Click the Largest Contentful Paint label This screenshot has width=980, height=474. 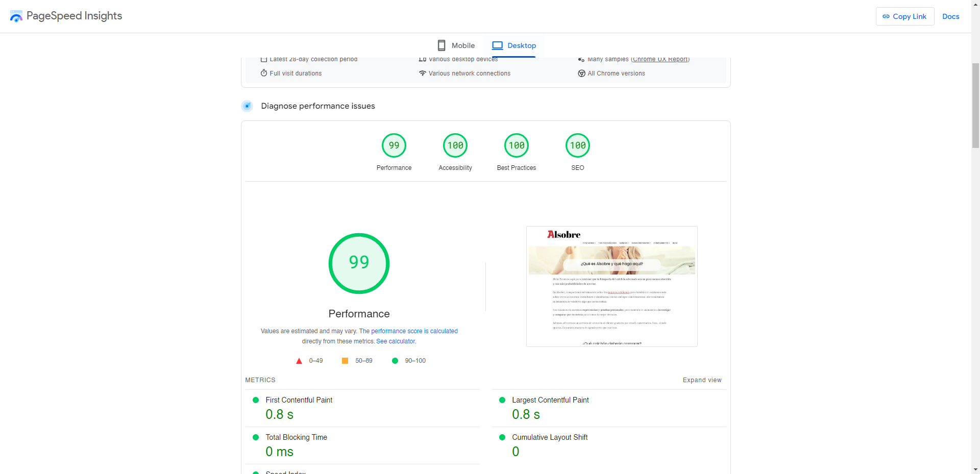point(550,400)
